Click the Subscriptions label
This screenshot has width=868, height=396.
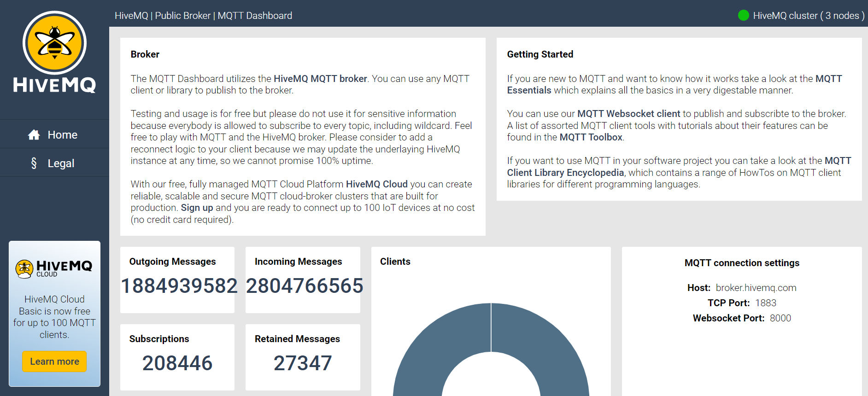159,339
